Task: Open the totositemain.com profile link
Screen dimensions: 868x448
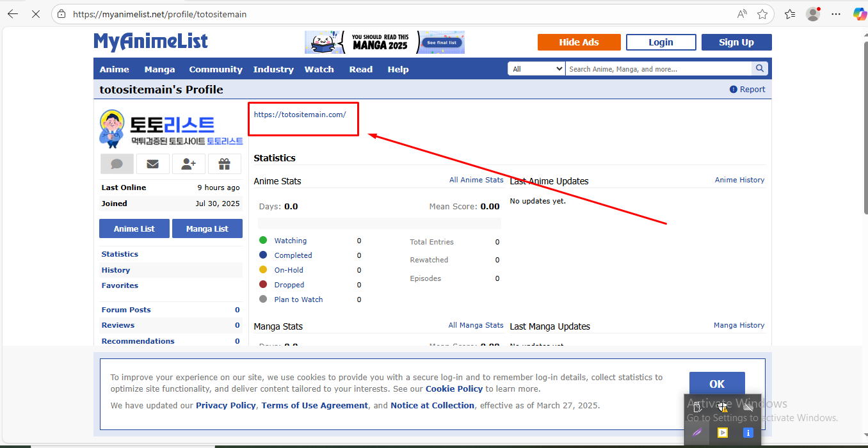Action: (300, 115)
